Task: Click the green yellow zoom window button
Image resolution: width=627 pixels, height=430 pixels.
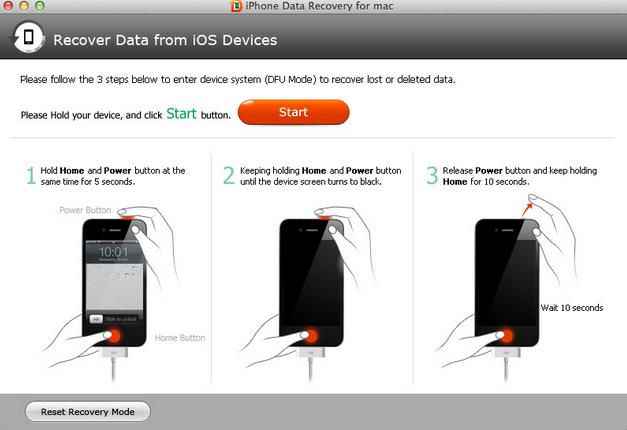Action: [40, 5]
